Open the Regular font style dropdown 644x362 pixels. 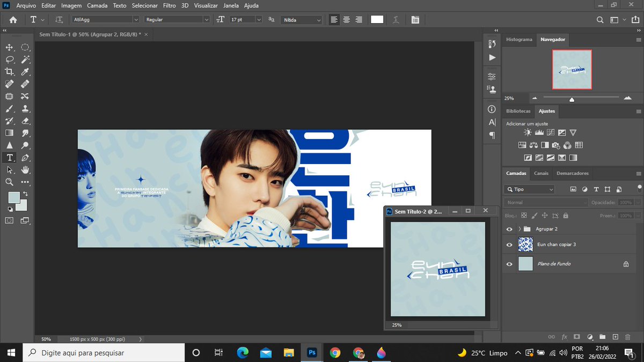[207, 19]
